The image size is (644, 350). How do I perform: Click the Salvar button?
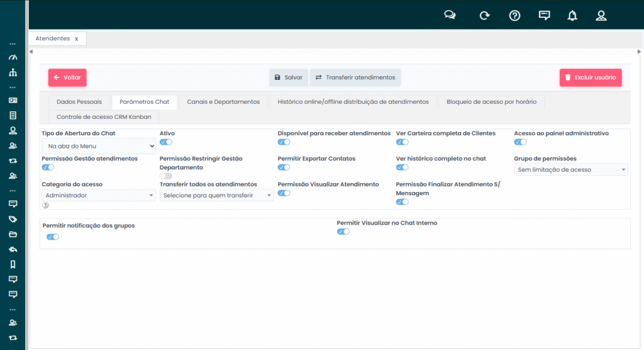pos(289,77)
